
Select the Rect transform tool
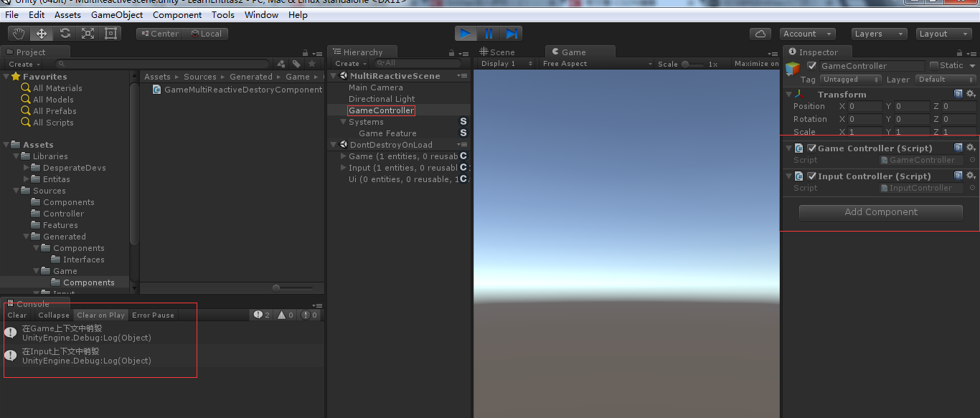tap(110, 33)
